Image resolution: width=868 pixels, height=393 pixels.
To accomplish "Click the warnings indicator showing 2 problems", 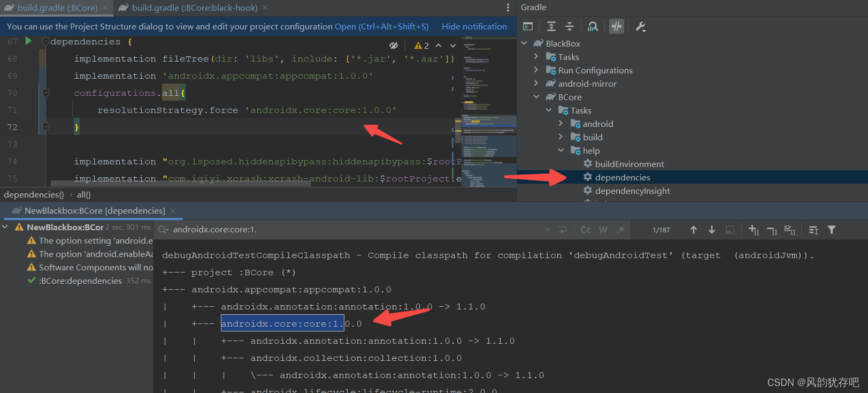I will click(421, 46).
